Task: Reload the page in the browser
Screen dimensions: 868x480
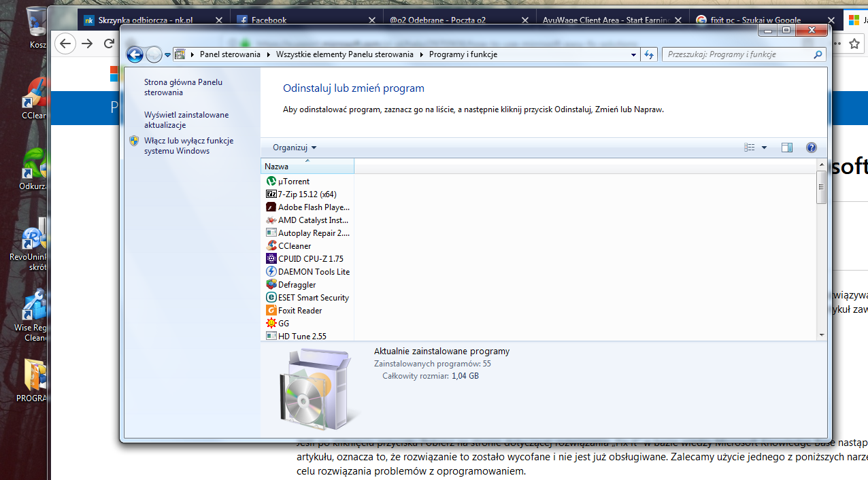Action: 109,44
